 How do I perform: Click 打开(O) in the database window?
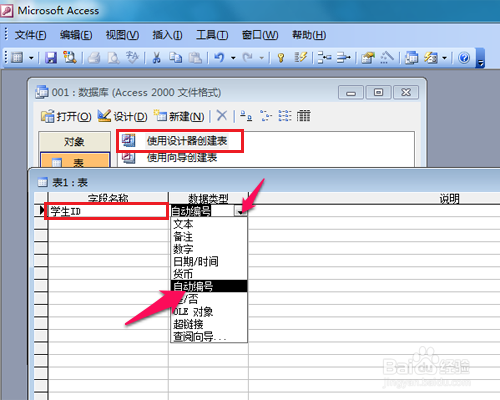[66, 116]
